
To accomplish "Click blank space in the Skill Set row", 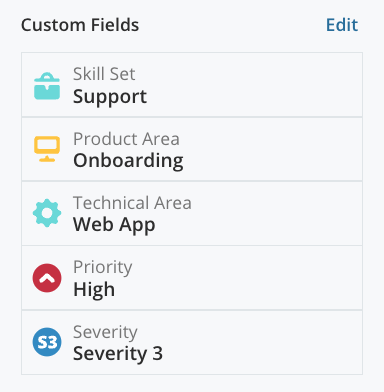I will 253,85.
